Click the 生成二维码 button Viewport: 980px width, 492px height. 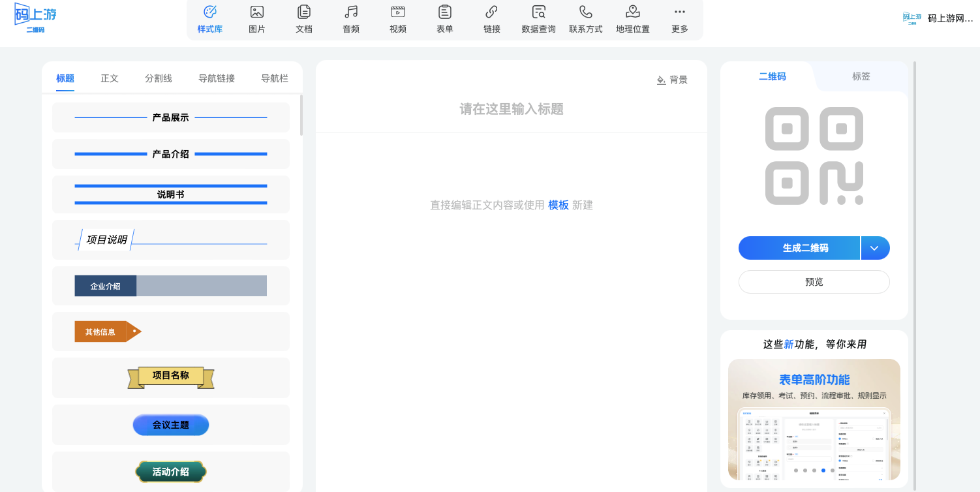(799, 248)
